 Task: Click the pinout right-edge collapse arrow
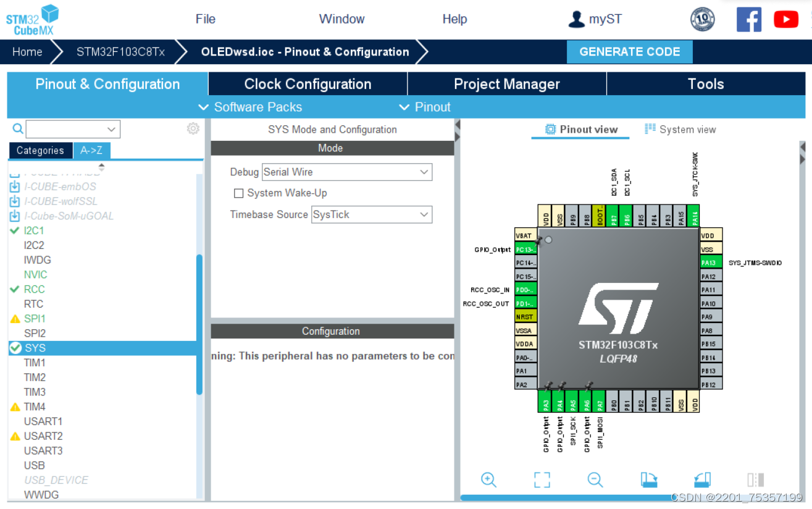tap(803, 146)
